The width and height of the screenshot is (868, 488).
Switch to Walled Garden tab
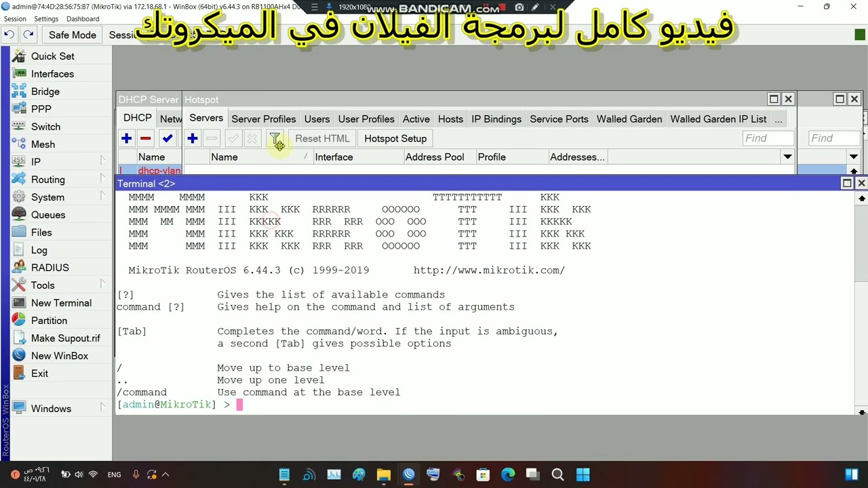[629, 119]
